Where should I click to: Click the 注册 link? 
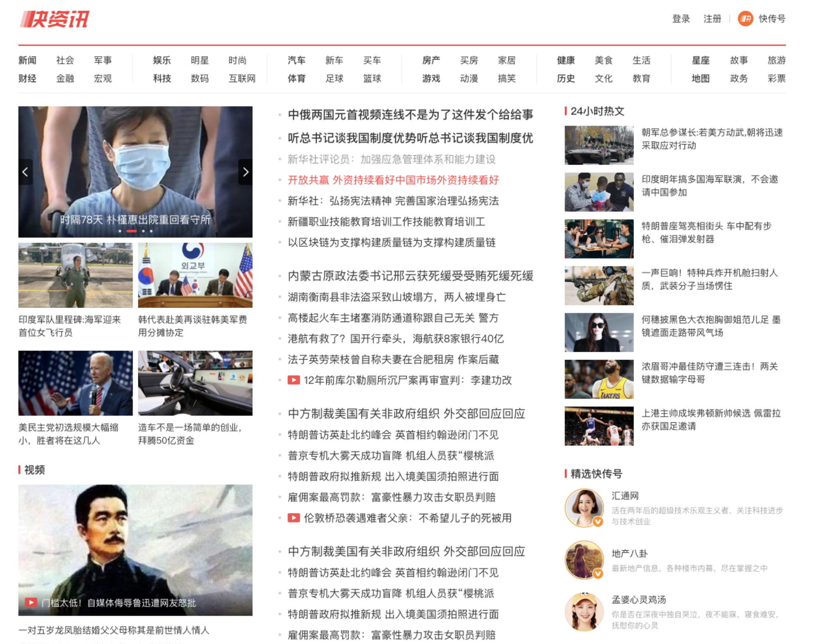[712, 19]
